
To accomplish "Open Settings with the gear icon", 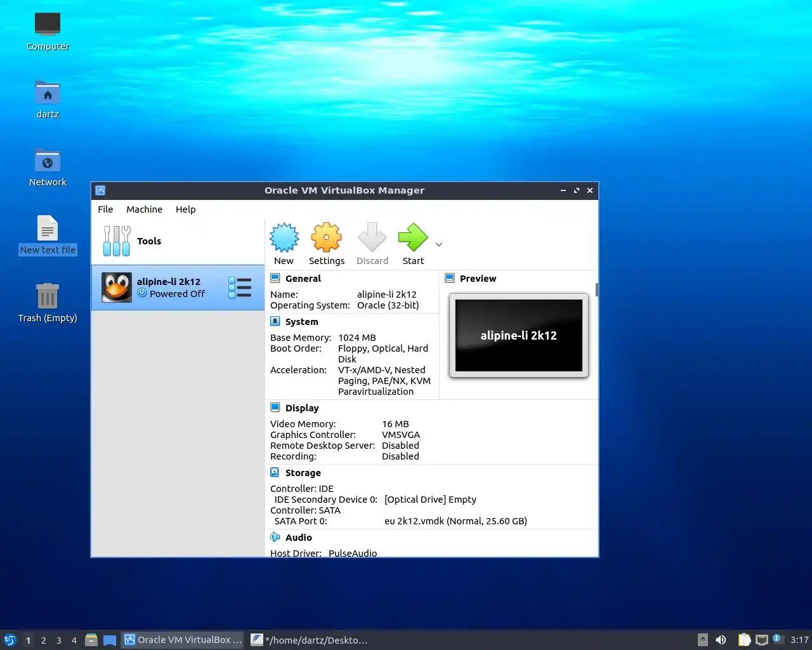I will pyautogui.click(x=326, y=238).
